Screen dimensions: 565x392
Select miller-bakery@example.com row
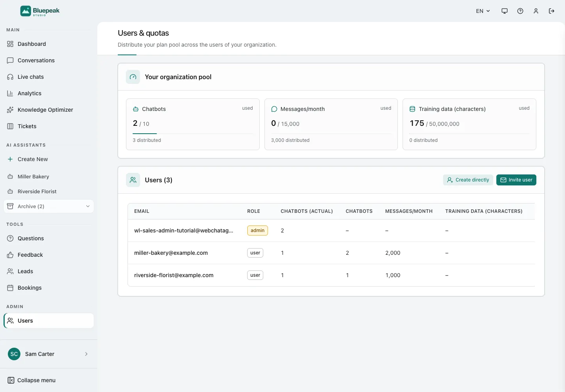(331, 253)
